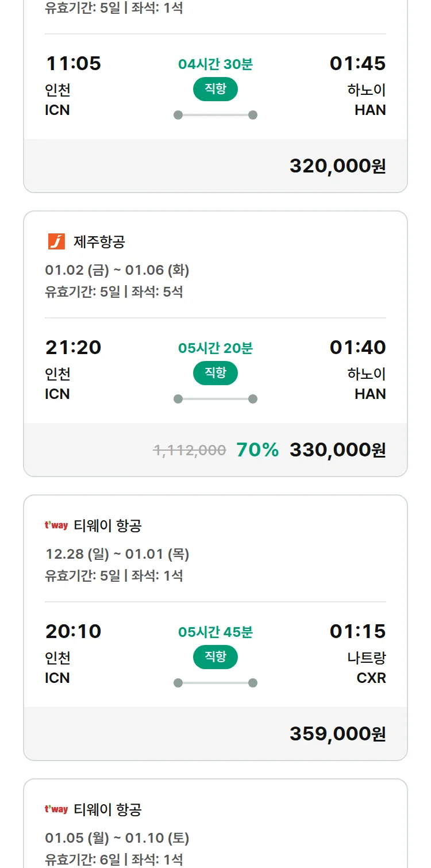Click the 01.05 (월) ~ 01.10 (토) date range
This screenshot has height=868, width=431.
click(117, 838)
